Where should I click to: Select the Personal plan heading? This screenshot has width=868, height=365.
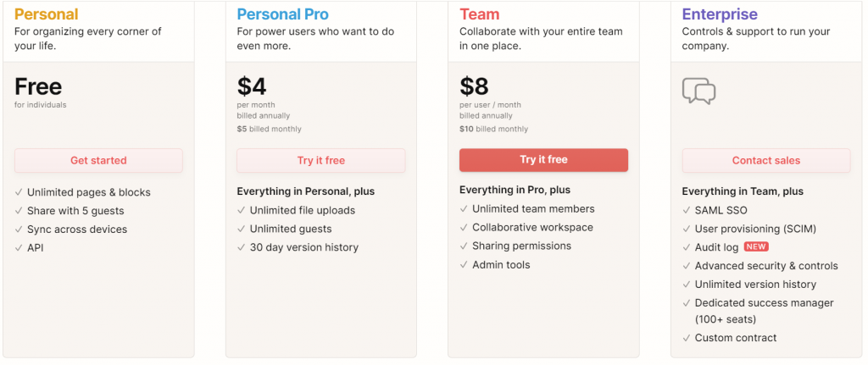coord(46,14)
